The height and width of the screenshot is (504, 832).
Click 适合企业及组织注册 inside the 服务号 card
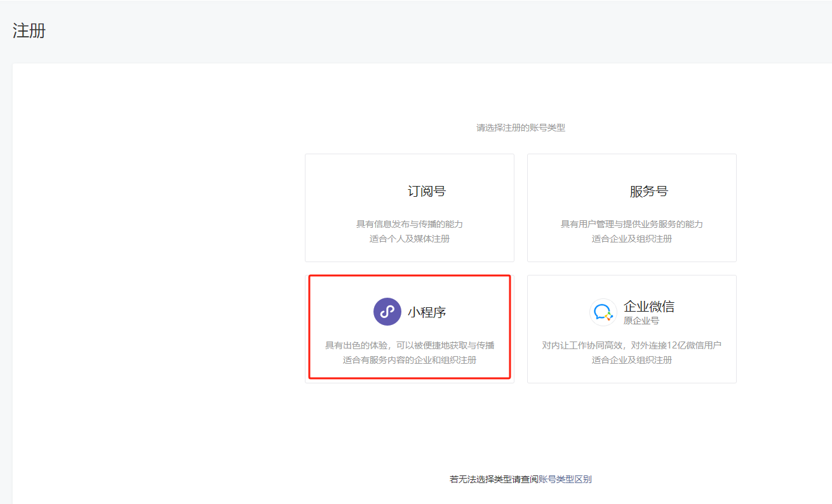(631, 239)
